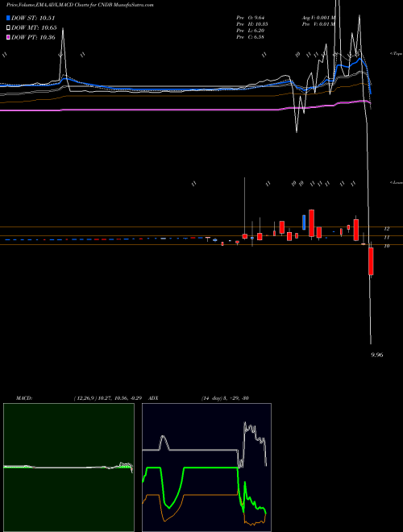Click the 'Pre O: 9.64' value
The image size is (403, 532).
[x=251, y=18]
